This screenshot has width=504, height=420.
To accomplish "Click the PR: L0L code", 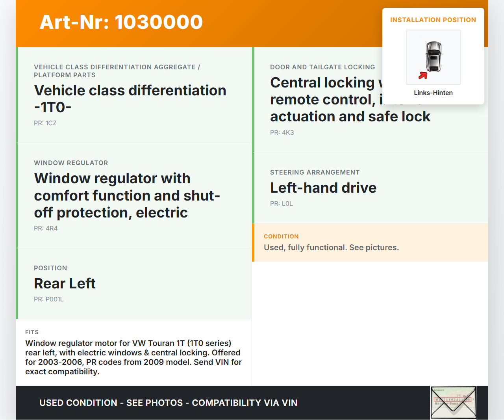I will tap(282, 203).
